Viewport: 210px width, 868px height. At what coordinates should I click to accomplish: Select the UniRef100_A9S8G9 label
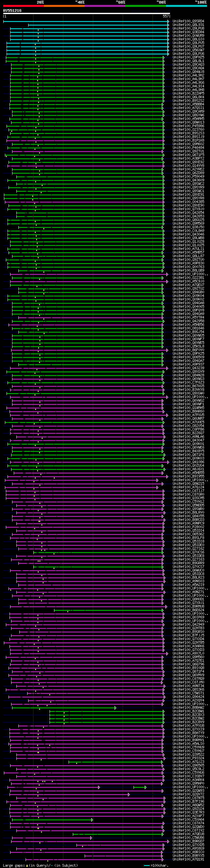tap(188, 849)
